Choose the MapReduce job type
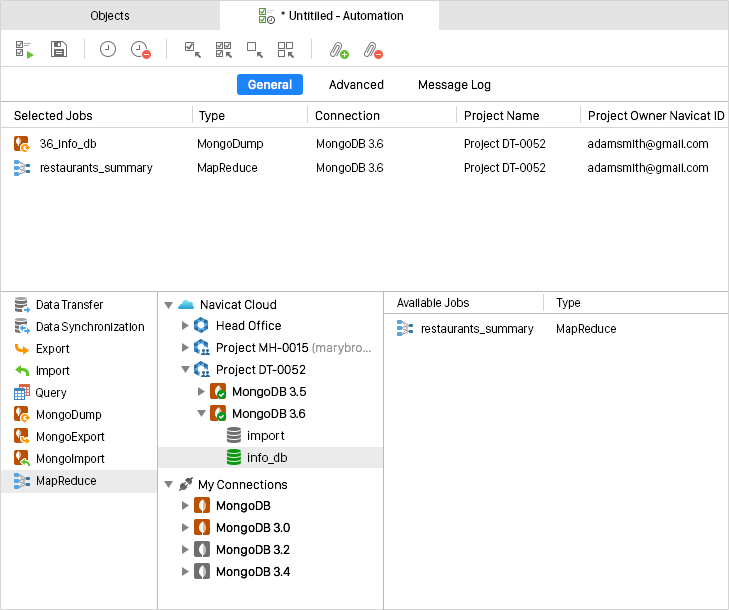The width and height of the screenshot is (729, 610). (x=79, y=481)
